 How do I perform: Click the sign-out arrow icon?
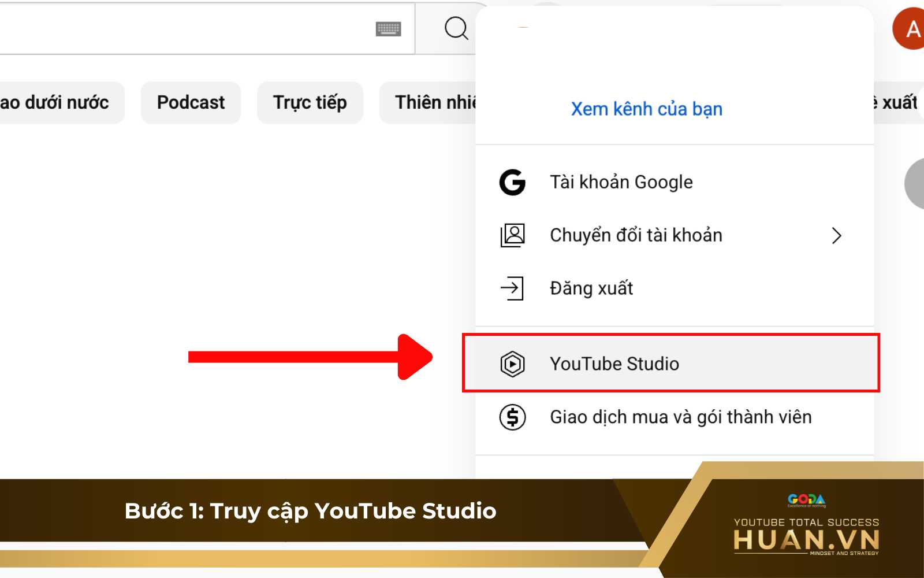512,288
